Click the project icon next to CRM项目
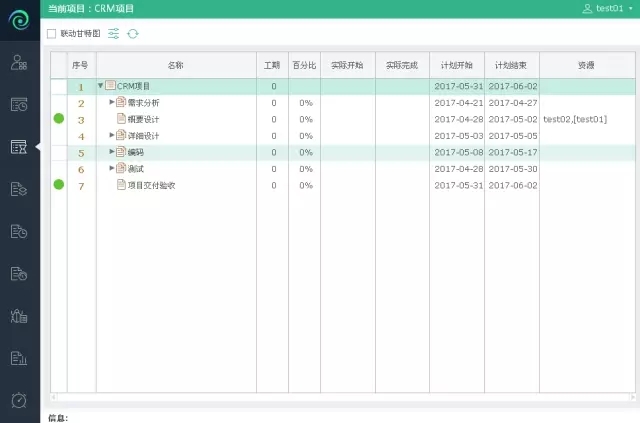The image size is (640, 423). click(110, 85)
